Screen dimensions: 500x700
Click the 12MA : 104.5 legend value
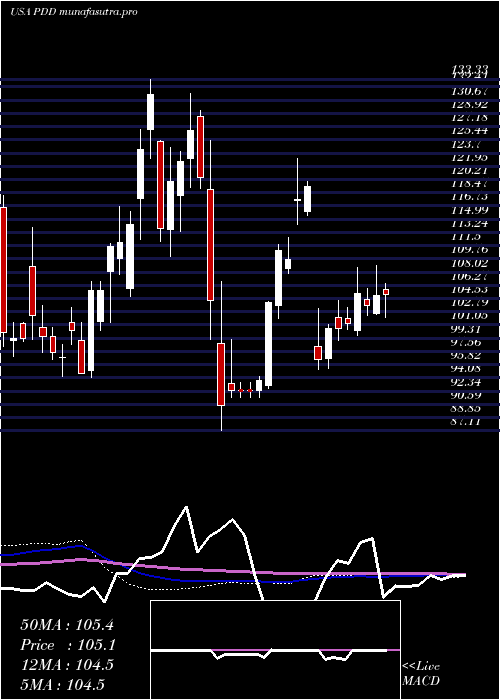67,665
